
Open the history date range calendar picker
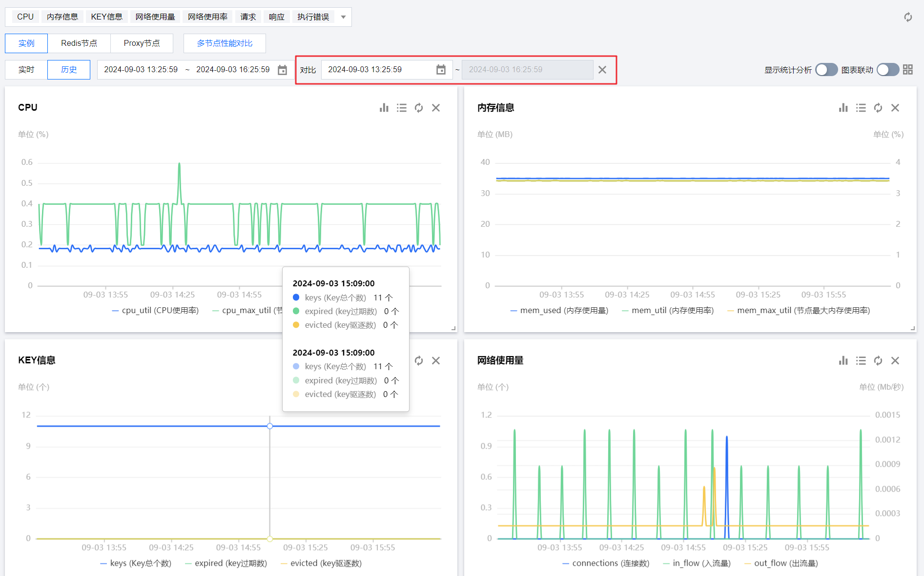282,70
